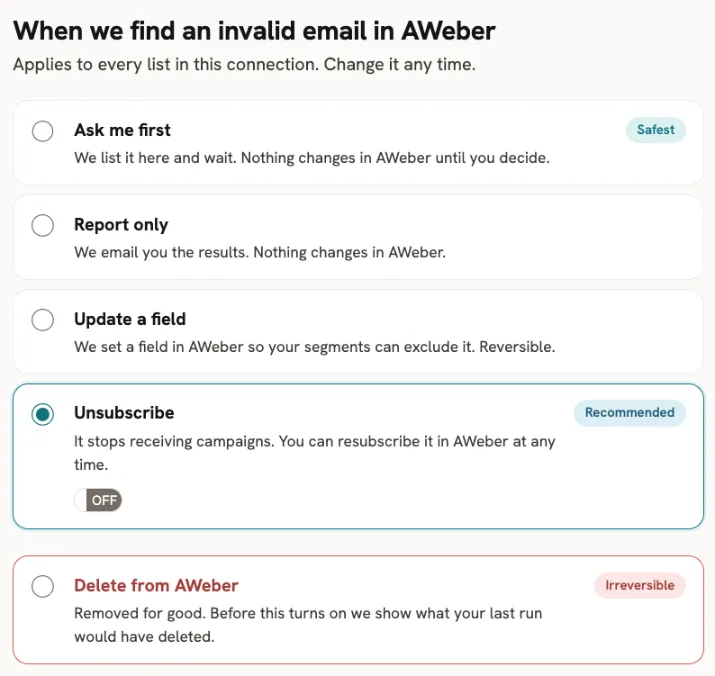Click the "Ask me first" option title

click(x=122, y=130)
